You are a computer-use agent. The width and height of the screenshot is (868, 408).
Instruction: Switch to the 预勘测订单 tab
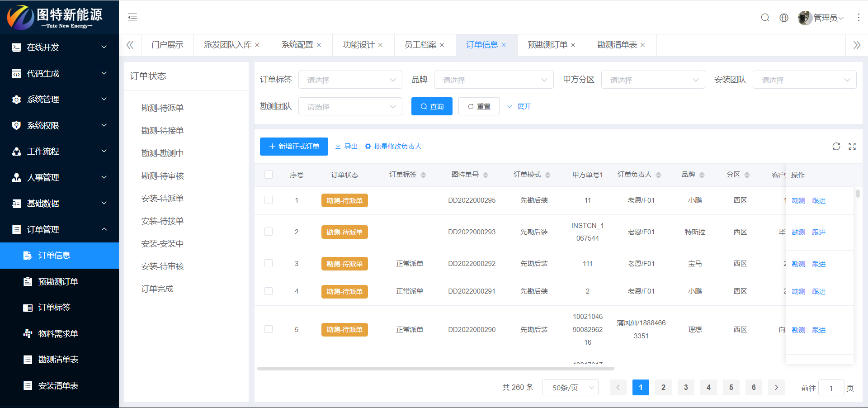pyautogui.click(x=547, y=45)
